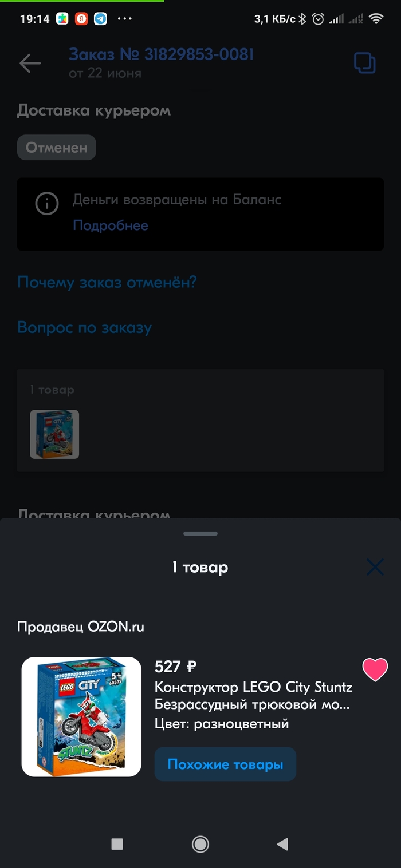Toggle the pink heart favorite icon

pyautogui.click(x=375, y=669)
